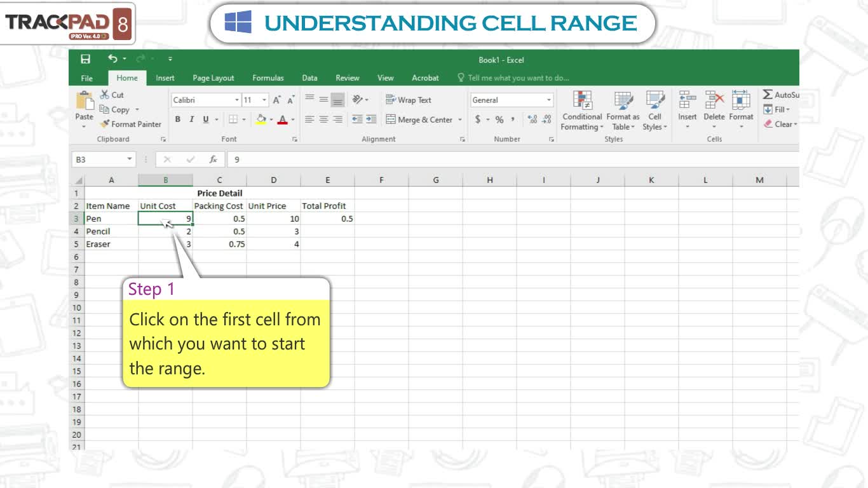Open Format cells menu in Cells group
868x488 pixels.
point(741,109)
